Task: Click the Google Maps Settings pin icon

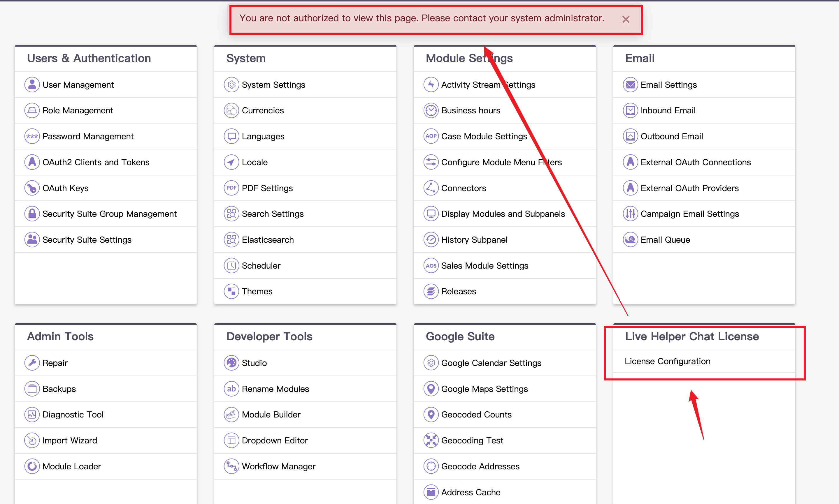Action: tap(431, 389)
